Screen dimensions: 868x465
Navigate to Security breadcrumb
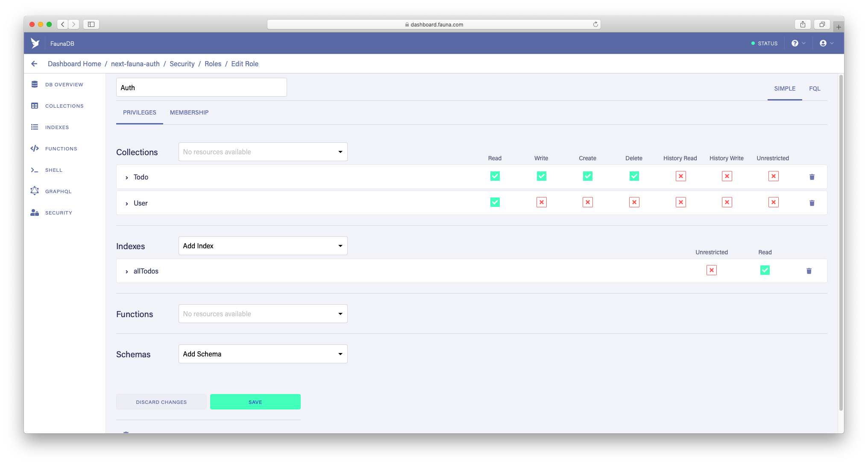182,64
